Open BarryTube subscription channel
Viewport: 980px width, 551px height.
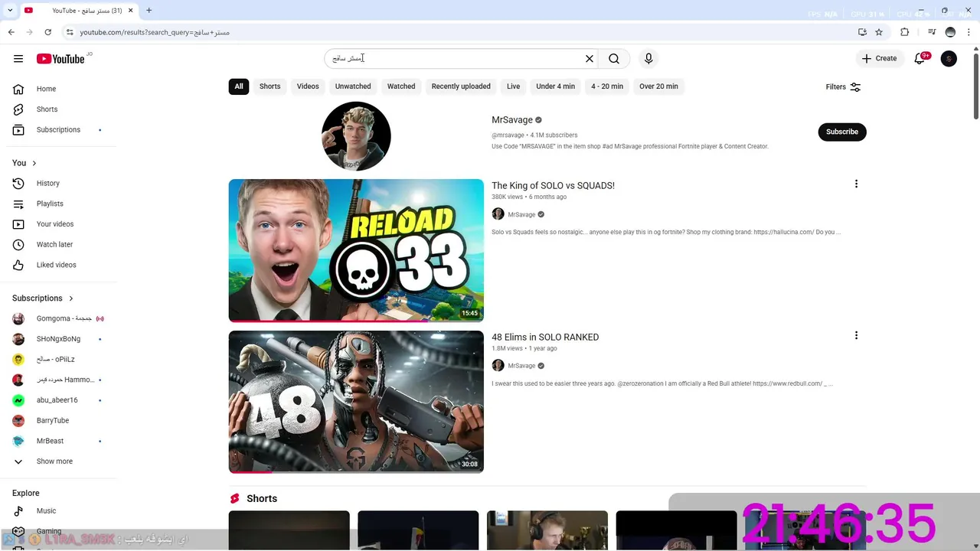tap(58, 421)
